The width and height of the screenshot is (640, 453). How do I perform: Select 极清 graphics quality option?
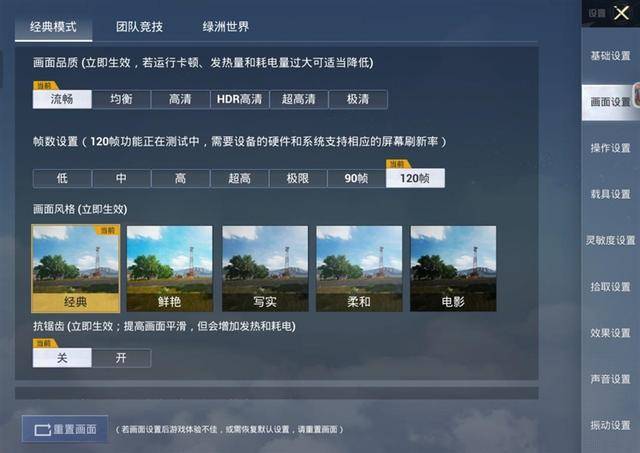pos(358,99)
